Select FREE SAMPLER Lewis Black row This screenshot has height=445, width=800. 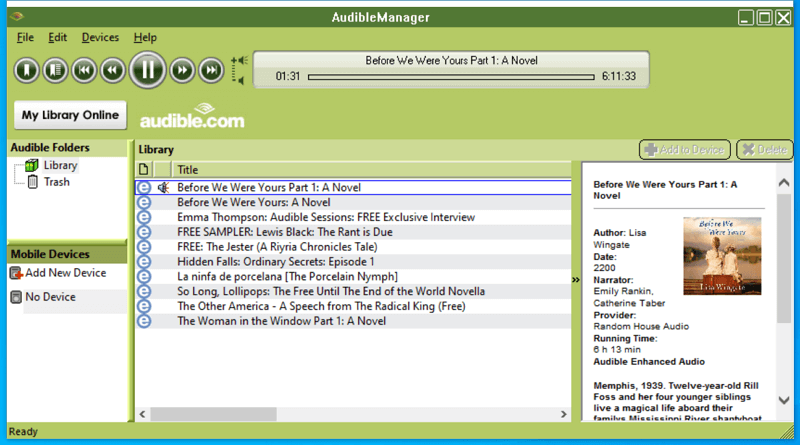pyautogui.click(x=353, y=232)
